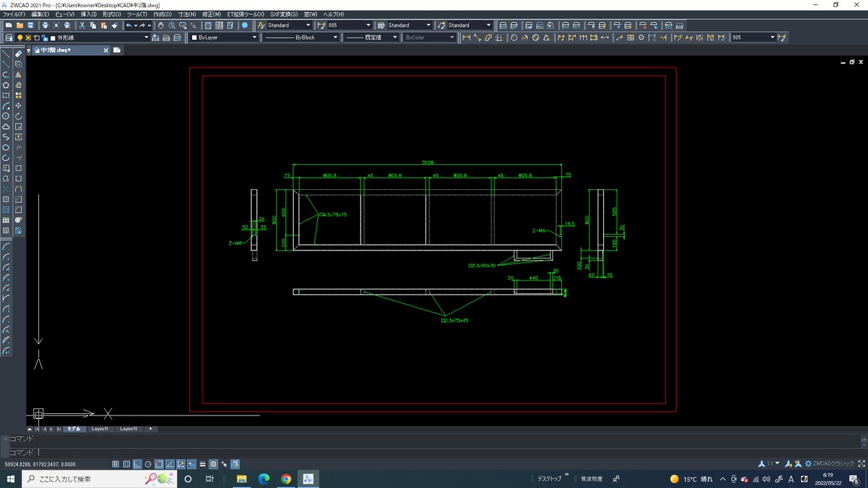Image resolution: width=868 pixels, height=488 pixels.
Task: Click the Undo arrow icon
Action: 129,26
